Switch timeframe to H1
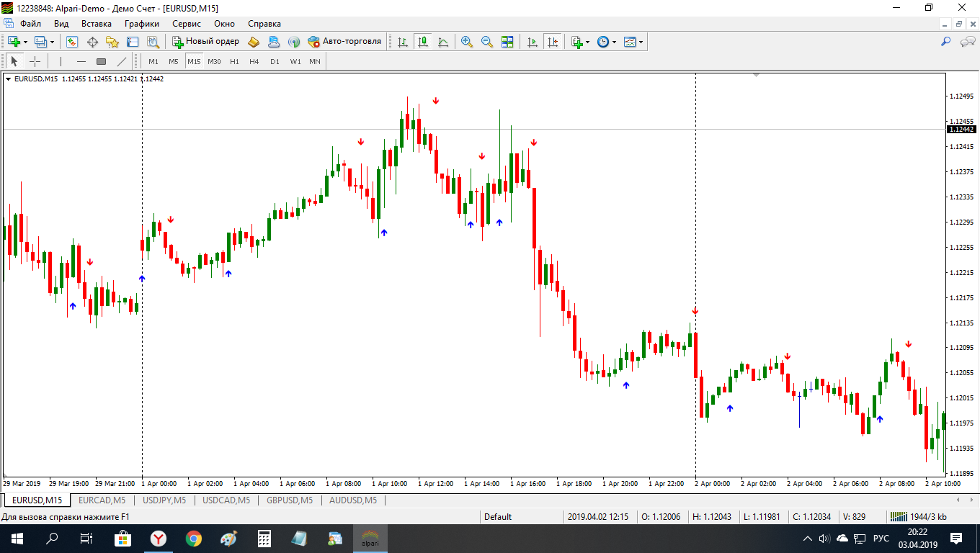Image resolution: width=980 pixels, height=553 pixels. point(234,61)
